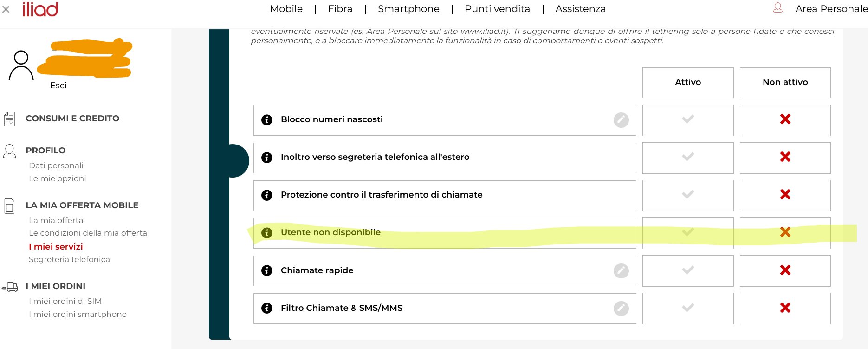Go to Punti vendita in top navigation

[497, 9]
